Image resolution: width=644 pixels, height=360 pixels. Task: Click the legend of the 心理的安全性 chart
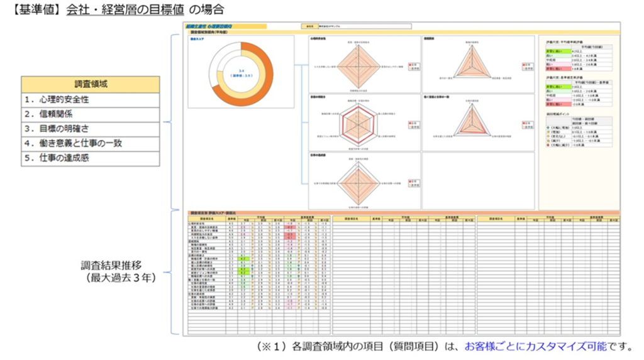[x=413, y=65]
